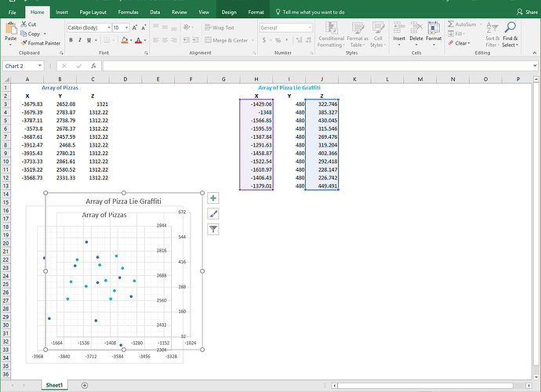Screen dimensions: 541x392
Task: Click the Format Painter brush
Action: pyautogui.click(x=22, y=43)
